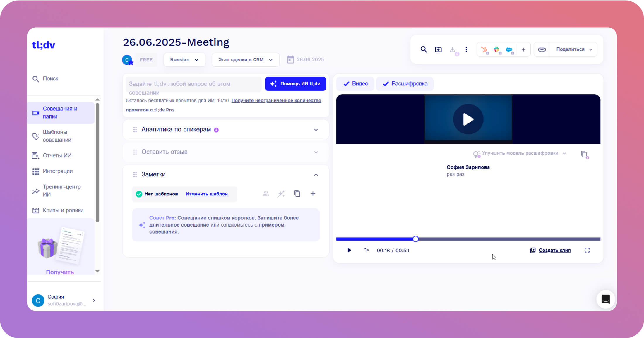This screenshot has height=338, width=644.
Task: Open the Поделиться share dropdown
Action: coord(574,49)
